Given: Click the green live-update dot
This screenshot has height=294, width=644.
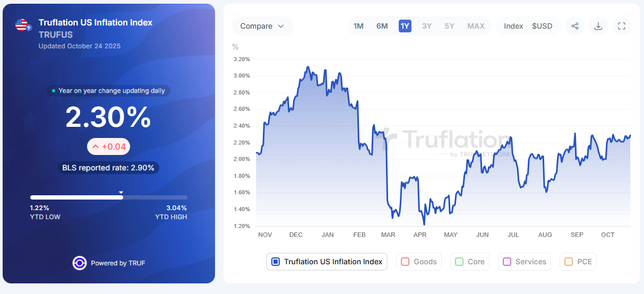Looking at the screenshot, I should tap(54, 91).
